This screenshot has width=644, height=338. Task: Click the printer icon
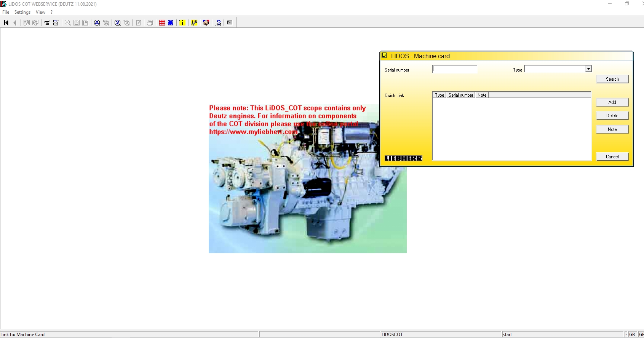tap(150, 23)
